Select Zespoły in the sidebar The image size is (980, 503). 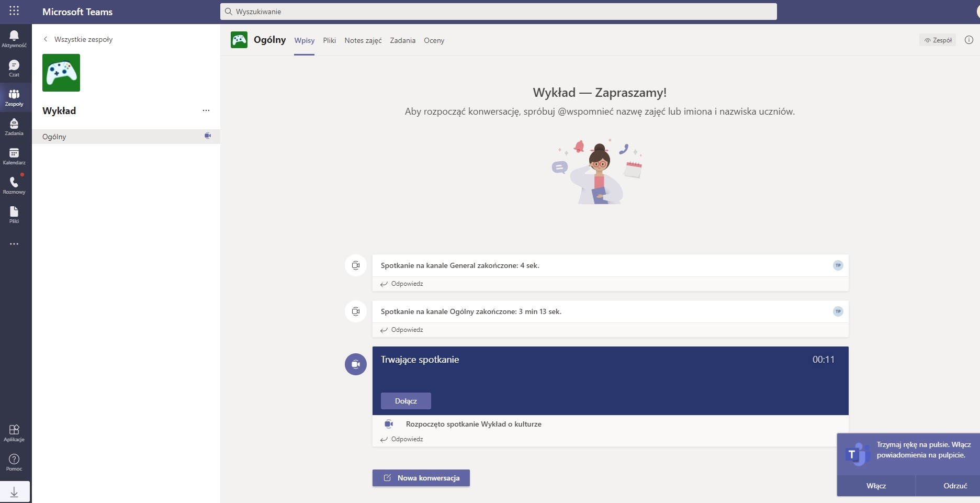(x=14, y=97)
